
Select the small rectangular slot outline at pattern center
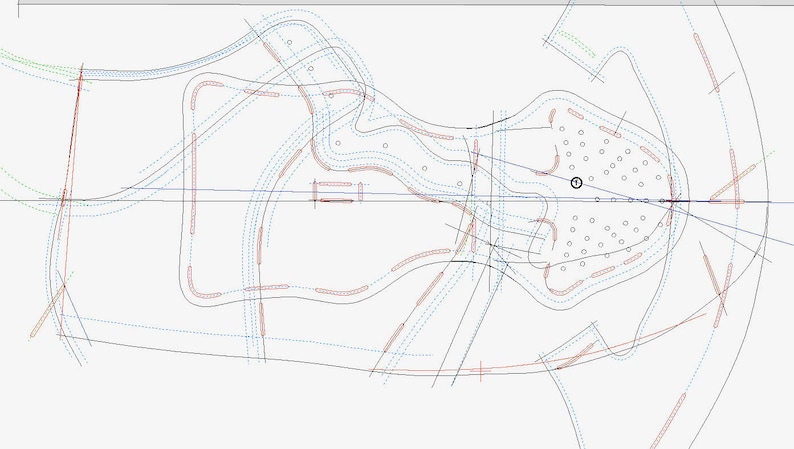pos(338,192)
